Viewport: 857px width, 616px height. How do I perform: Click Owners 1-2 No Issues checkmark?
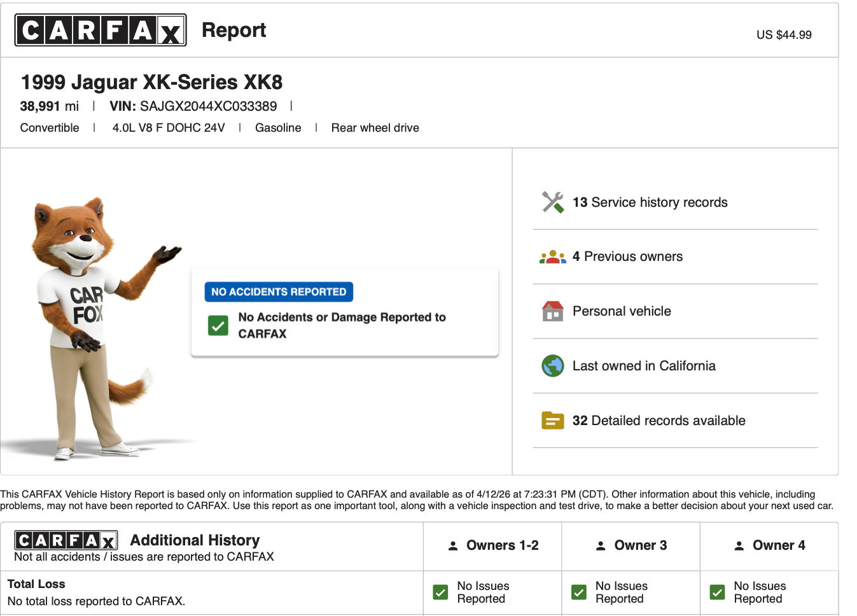(x=440, y=592)
